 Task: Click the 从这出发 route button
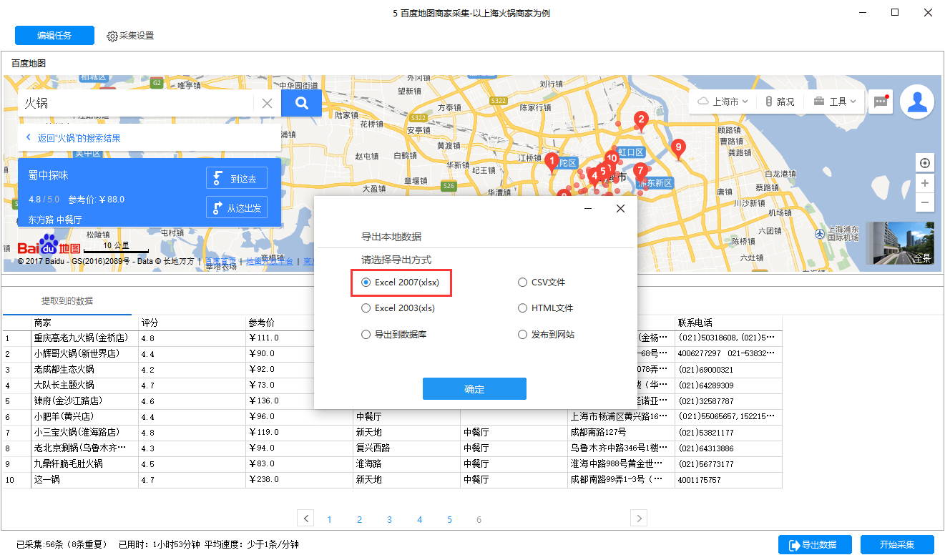click(x=237, y=207)
